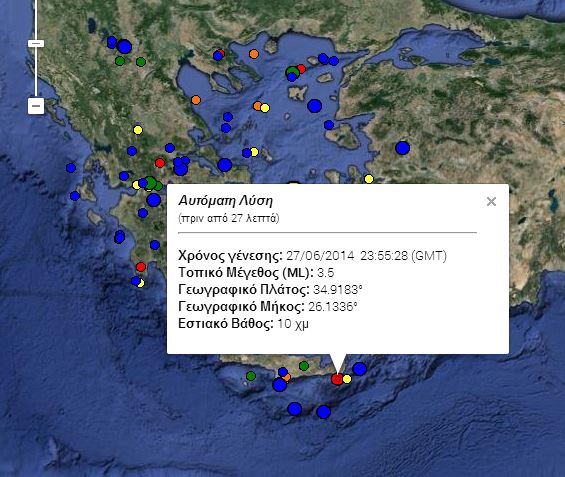Select the large blue marker in the far northwest
The width and height of the screenshot is (565, 477).
[x=125, y=47]
